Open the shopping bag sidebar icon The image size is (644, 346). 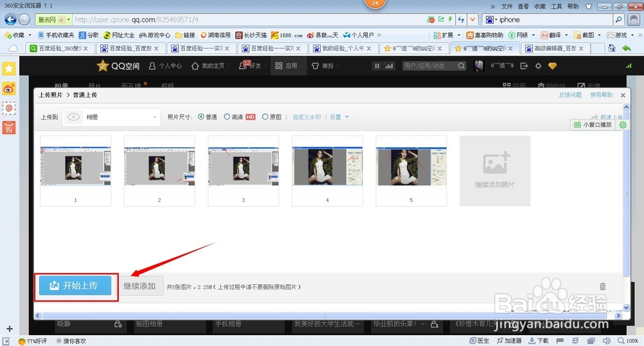click(8, 128)
